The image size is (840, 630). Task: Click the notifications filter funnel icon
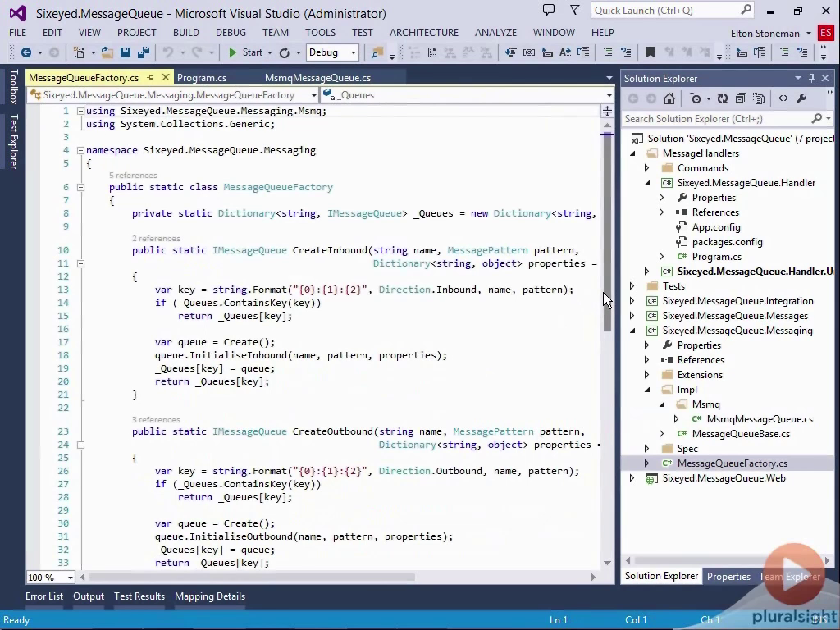pos(575,10)
